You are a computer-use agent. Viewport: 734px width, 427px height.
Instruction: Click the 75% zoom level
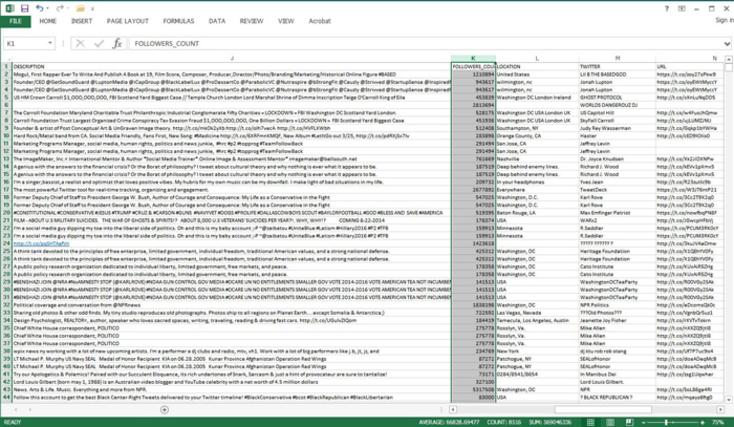pyautogui.click(x=720, y=422)
